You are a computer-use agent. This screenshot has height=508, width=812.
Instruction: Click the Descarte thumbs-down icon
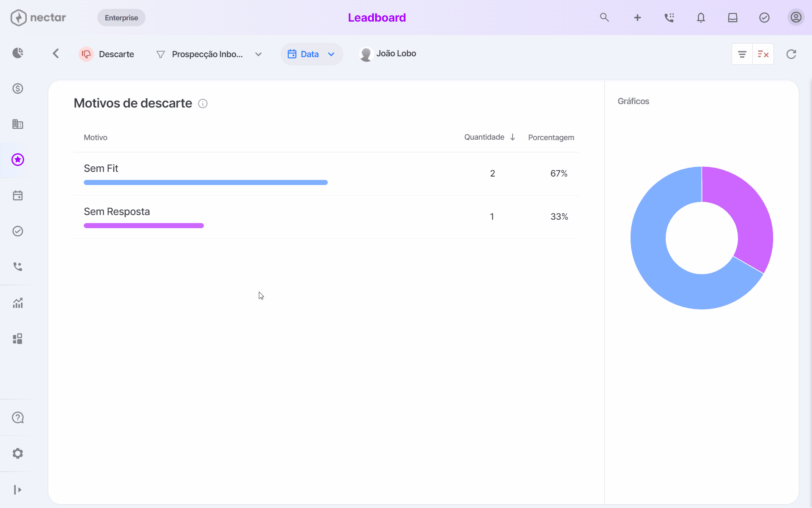tap(86, 54)
